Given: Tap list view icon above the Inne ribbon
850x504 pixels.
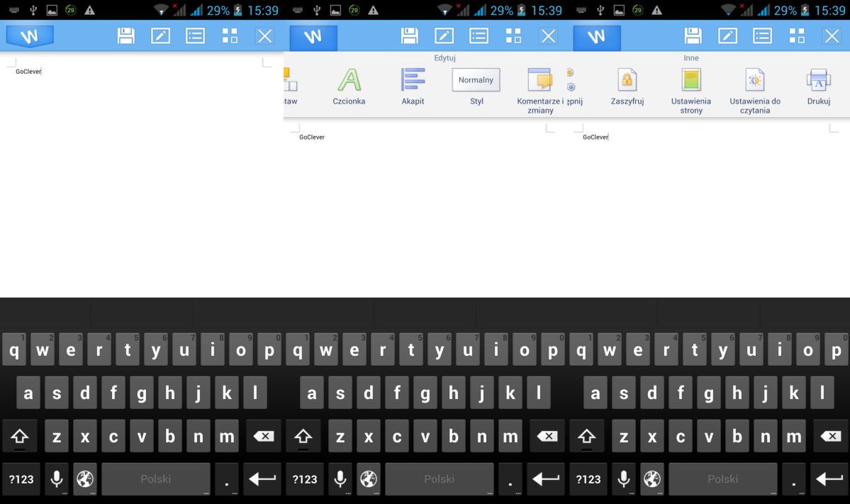Looking at the screenshot, I should 762,36.
